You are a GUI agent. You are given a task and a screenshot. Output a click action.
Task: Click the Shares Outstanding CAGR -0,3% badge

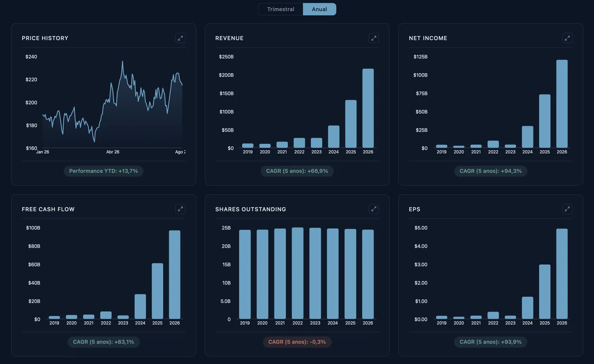[x=297, y=342]
